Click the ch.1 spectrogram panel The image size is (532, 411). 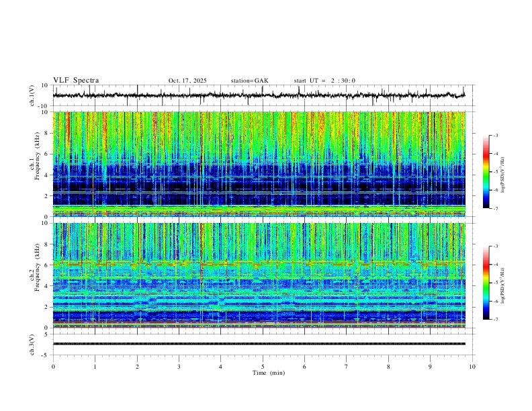point(259,164)
